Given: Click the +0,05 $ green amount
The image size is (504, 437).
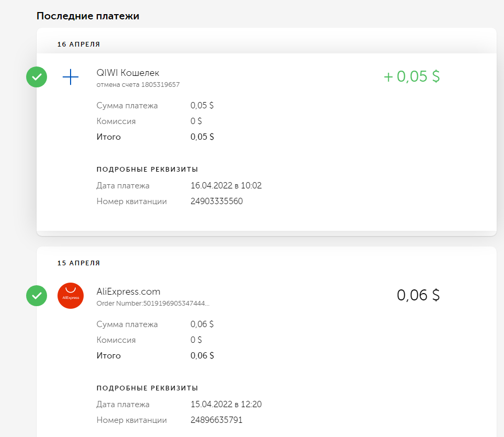Looking at the screenshot, I should tap(412, 76).
